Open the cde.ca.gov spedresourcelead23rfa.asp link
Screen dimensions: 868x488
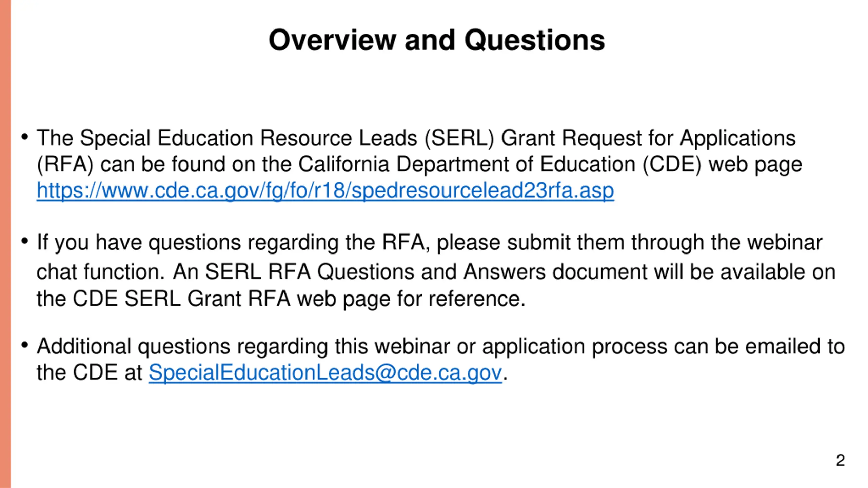[x=325, y=191]
